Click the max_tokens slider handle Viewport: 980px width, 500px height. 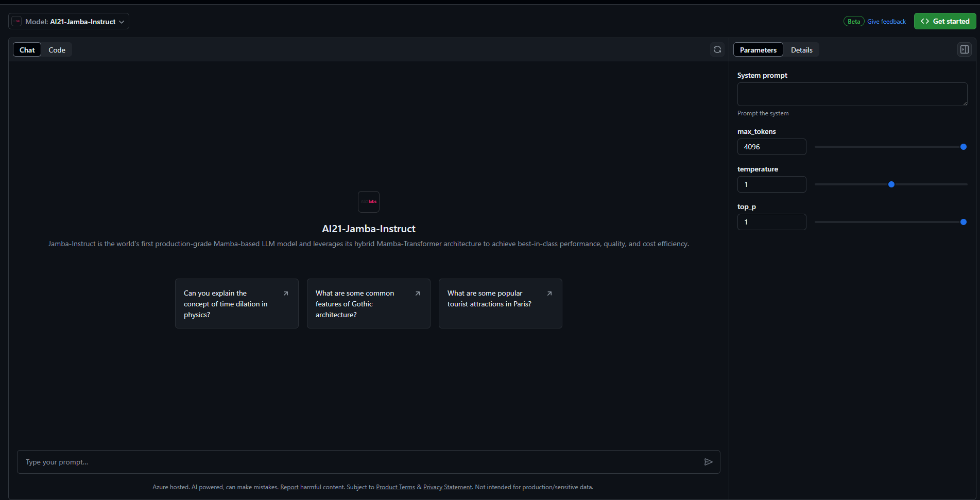(964, 147)
